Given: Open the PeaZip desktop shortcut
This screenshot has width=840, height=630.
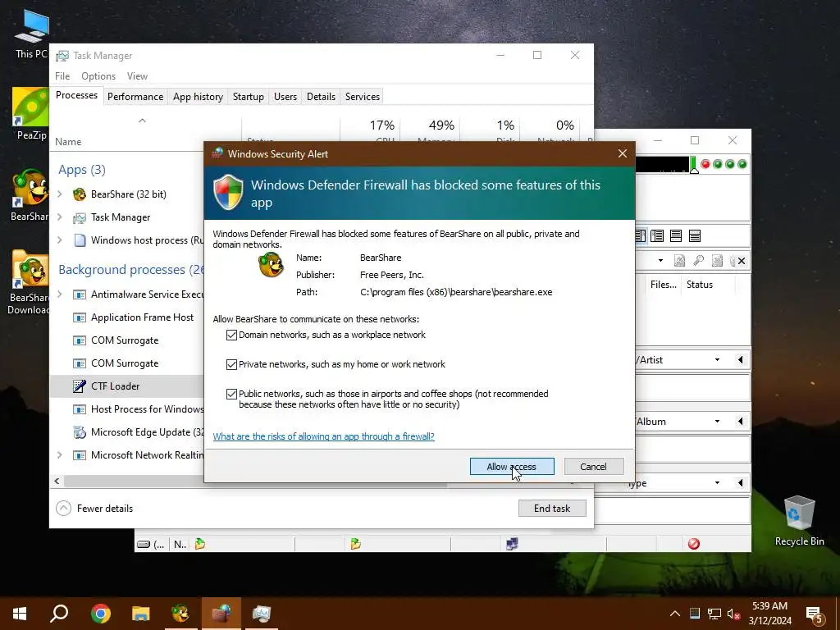Looking at the screenshot, I should pyautogui.click(x=31, y=114).
